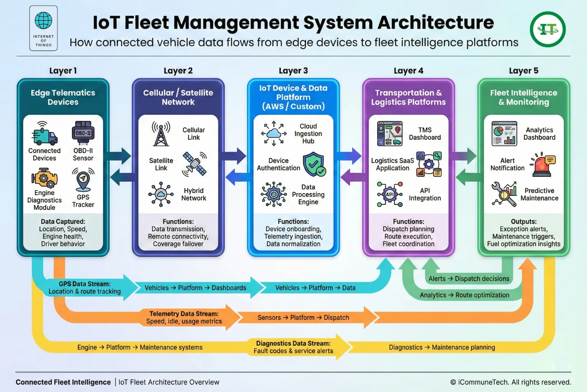Select the Fleet Intelligence & Monitoring title
The image size is (587, 392).
tap(523, 97)
